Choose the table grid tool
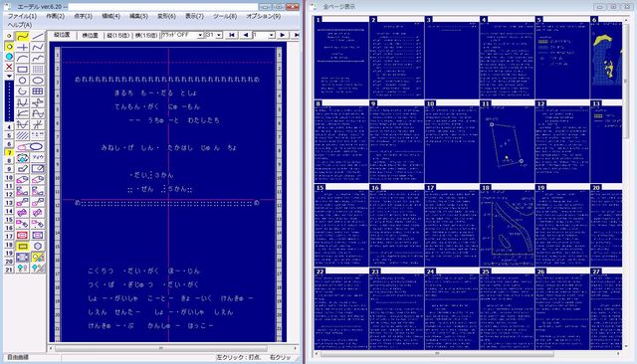 pos(38,91)
